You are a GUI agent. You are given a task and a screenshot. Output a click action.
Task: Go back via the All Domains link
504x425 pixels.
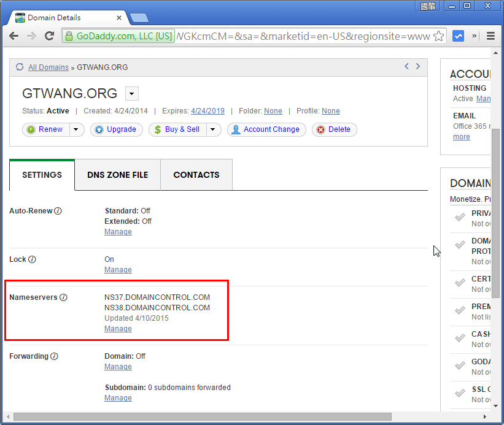(x=48, y=67)
